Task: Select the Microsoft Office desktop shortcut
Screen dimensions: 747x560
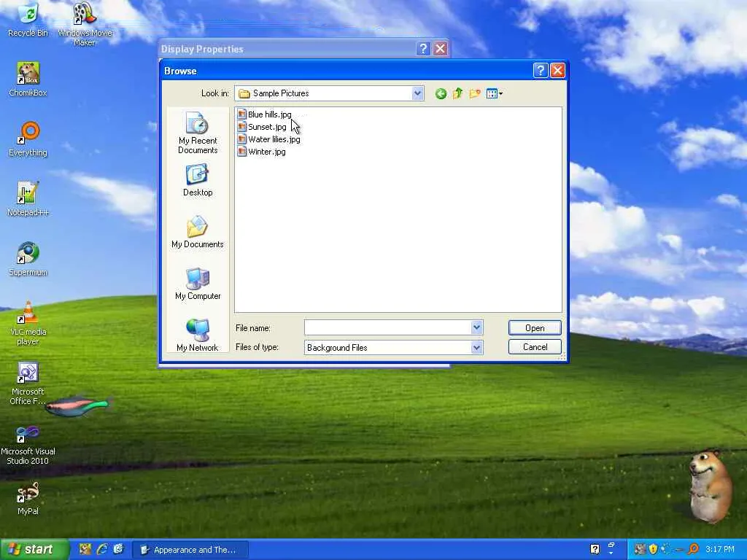Action: click(x=28, y=384)
